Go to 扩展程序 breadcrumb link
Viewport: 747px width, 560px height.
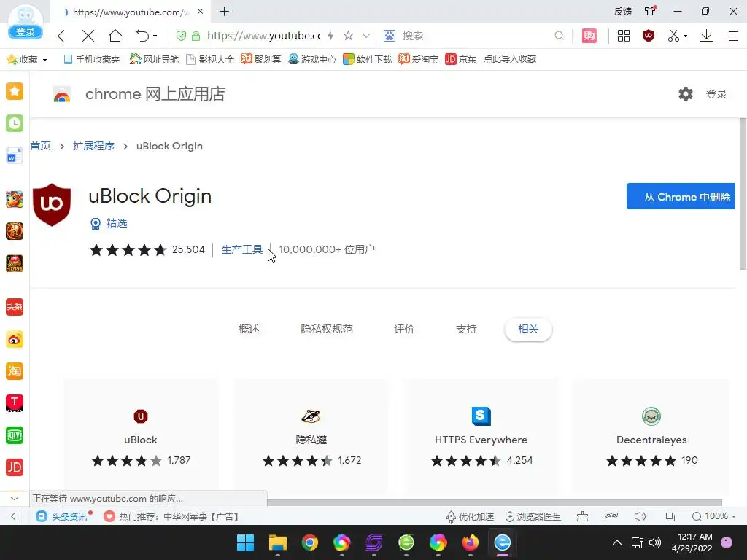[93, 146]
